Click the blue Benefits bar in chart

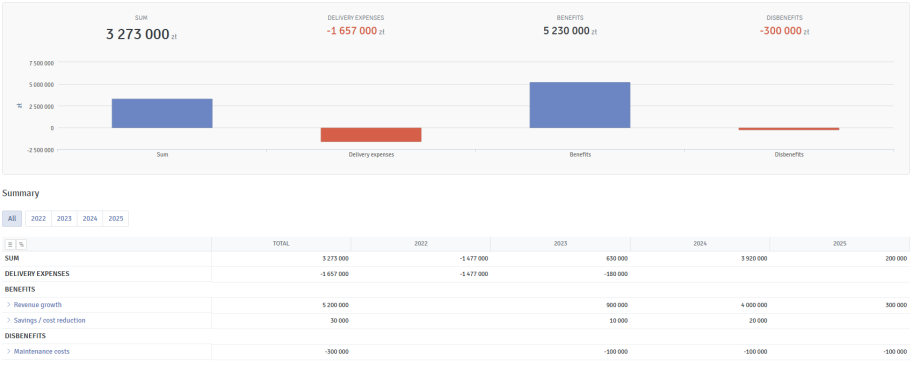580,105
